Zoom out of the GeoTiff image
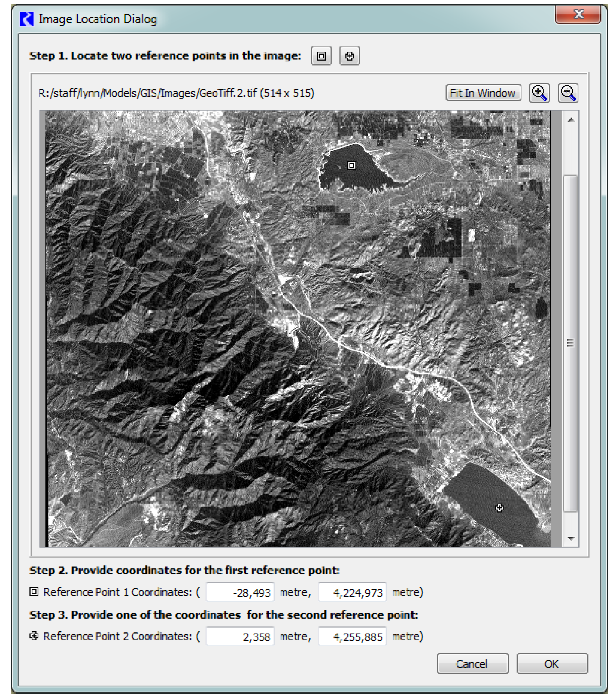Image resolution: width=616 pixels, height=698 pixels. [568, 93]
